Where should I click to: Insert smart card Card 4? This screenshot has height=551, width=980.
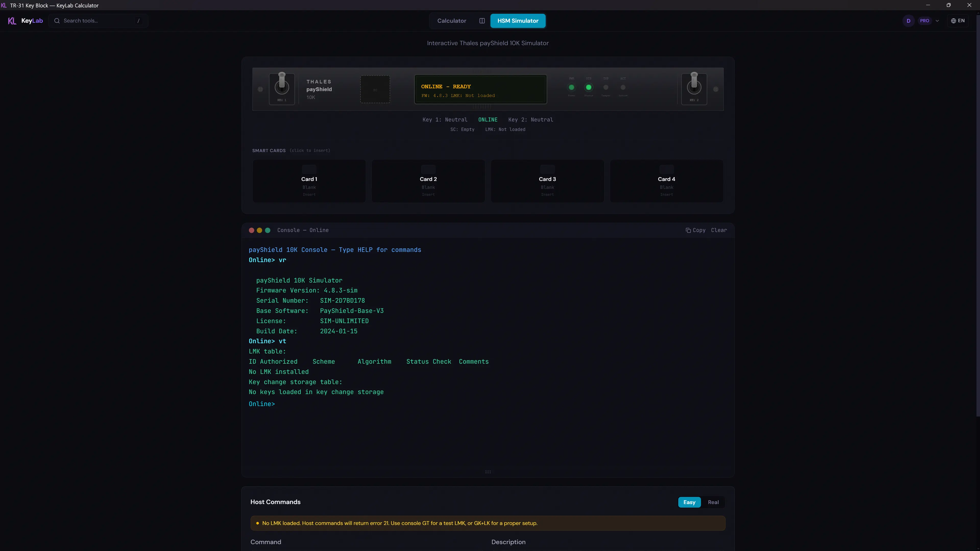point(666,181)
